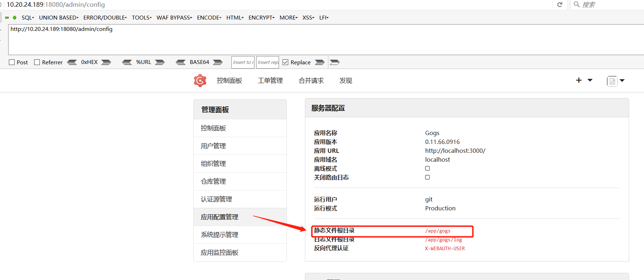644x280 pixels.
Task: Select 应用配置管理 in the admin sidebar
Action: [240, 217]
